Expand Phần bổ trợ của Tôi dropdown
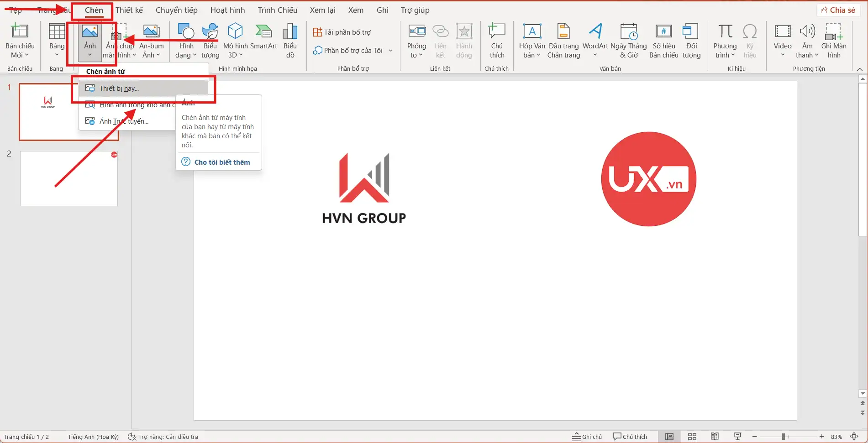This screenshot has width=868, height=443. 391,50
